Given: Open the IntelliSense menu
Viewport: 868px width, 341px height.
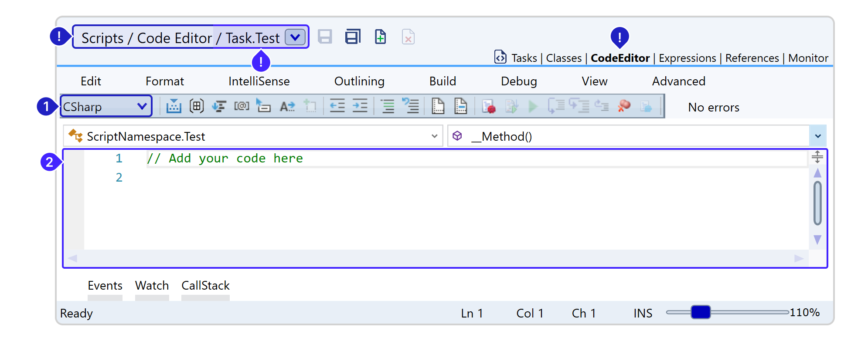Looking at the screenshot, I should 259,81.
